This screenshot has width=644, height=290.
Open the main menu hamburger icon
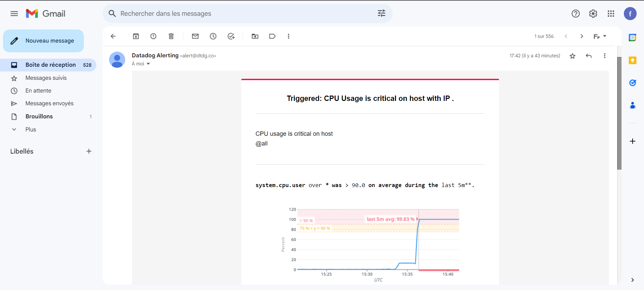(14, 14)
